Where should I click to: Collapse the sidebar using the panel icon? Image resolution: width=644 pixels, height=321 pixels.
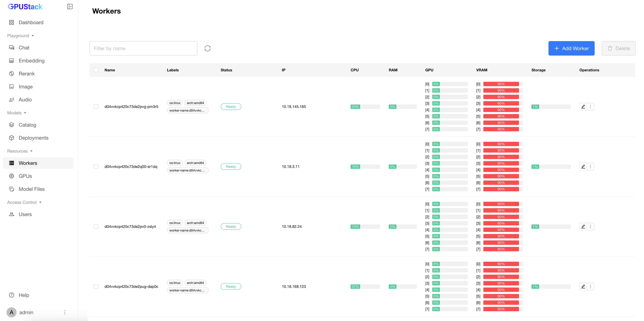pyautogui.click(x=70, y=6)
